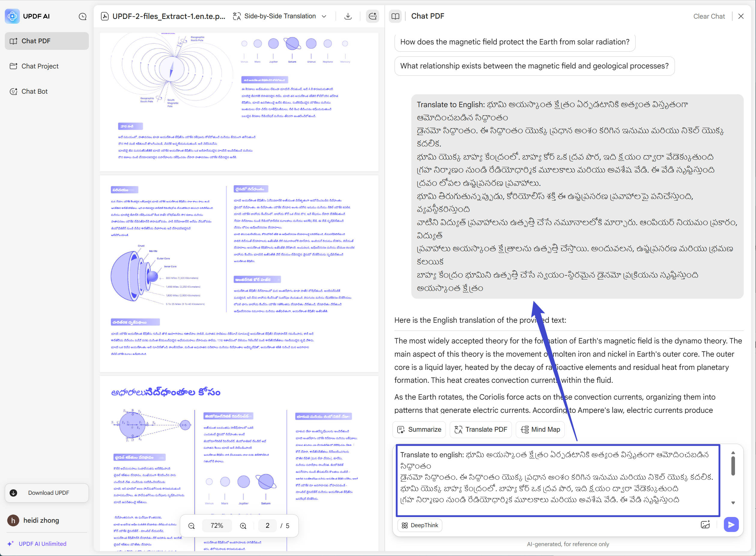Click the Saturn planet label in page top
The image size is (756, 556).
292,62
